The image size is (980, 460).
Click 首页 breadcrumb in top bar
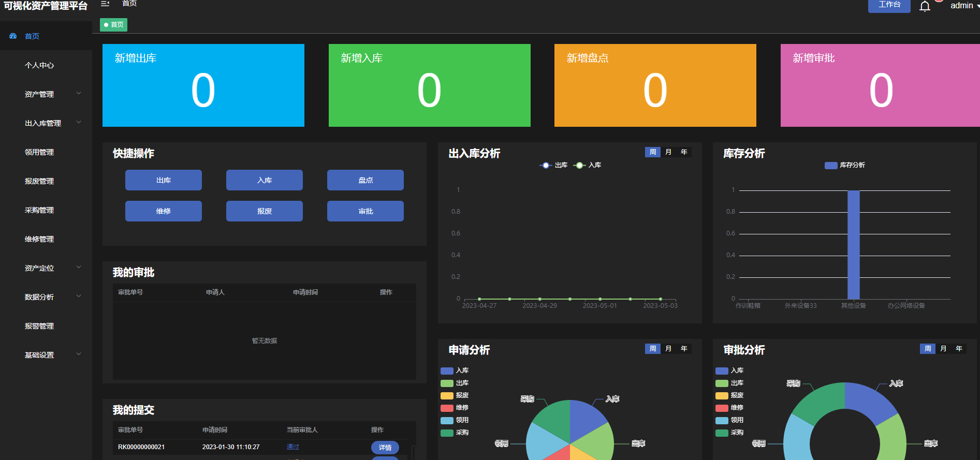[129, 3]
